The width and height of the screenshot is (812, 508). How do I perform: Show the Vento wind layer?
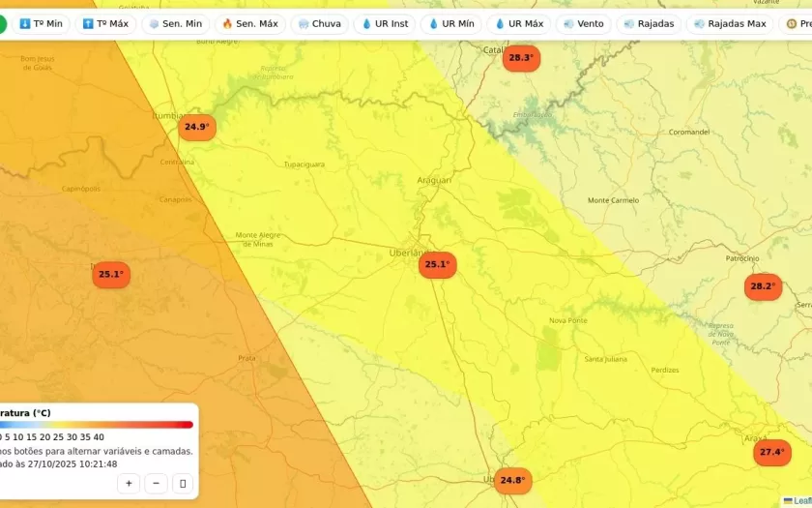(x=583, y=23)
